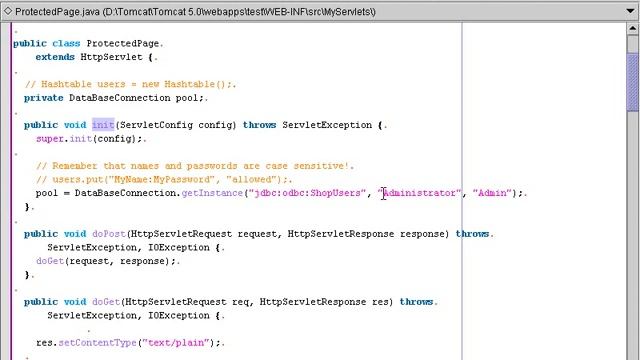Click the "Admin" string literal
This screenshot has width=640, height=360.
492,193
